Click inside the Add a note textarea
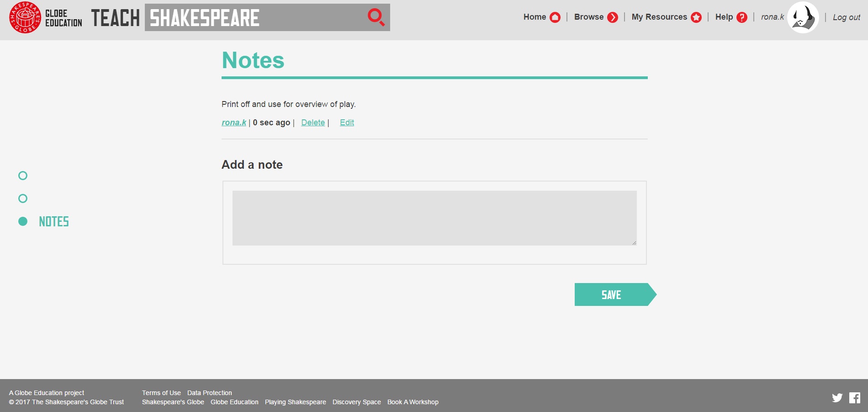This screenshot has height=412, width=868. [434, 218]
